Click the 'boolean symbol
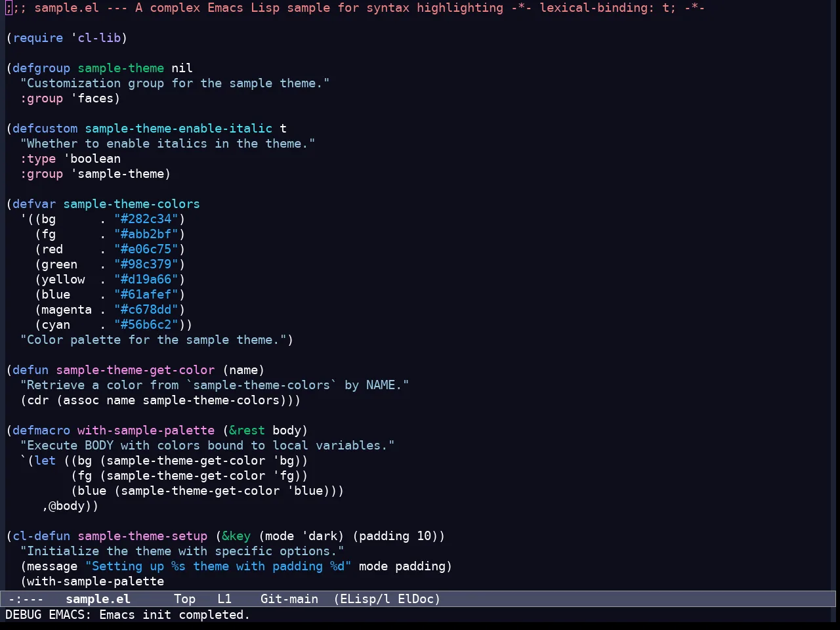Viewport: 840px width, 630px height. click(92, 158)
